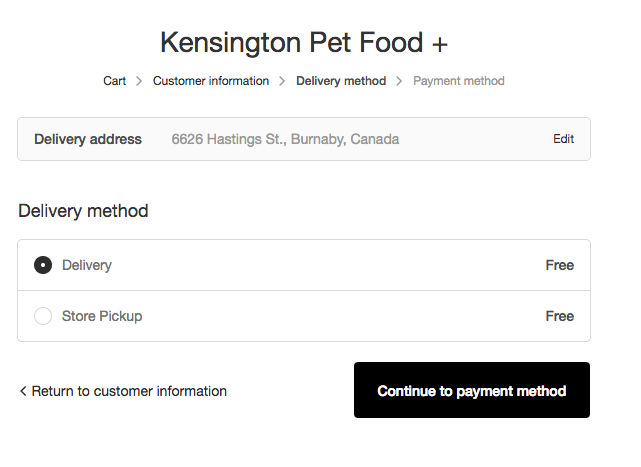Image resolution: width=641 pixels, height=467 pixels.
Task: Click the Payment method breadcrumb step
Action: pos(459,81)
